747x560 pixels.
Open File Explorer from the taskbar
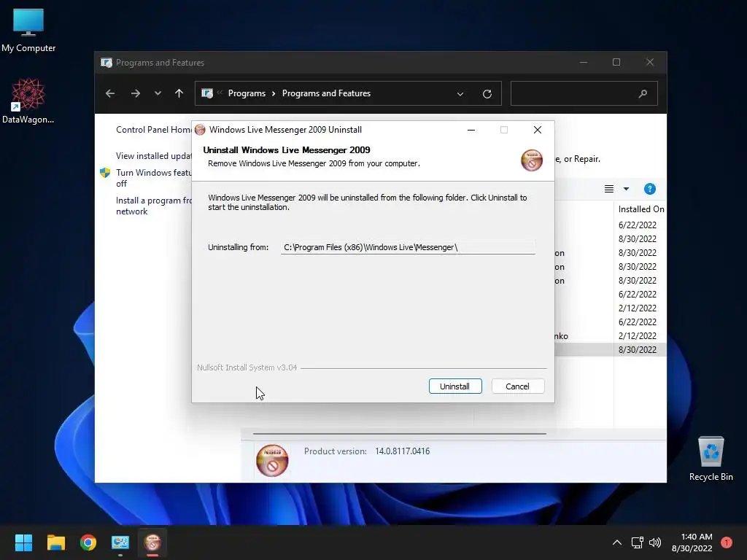coord(55,542)
